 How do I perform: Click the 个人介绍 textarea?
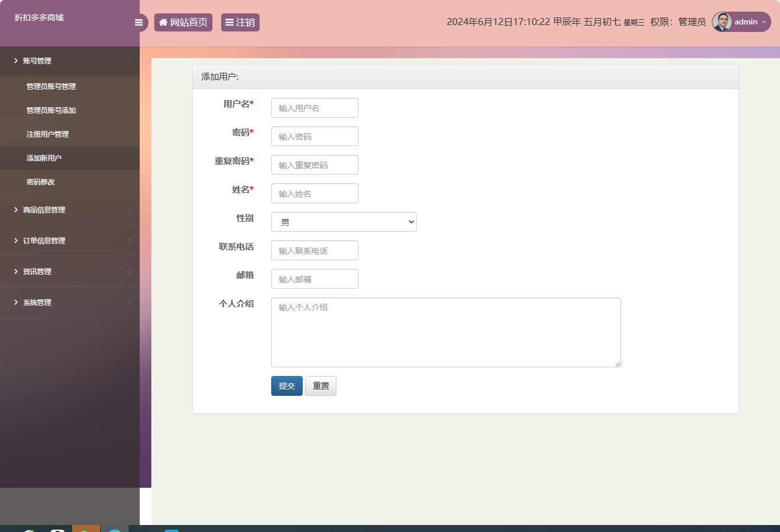(445, 332)
